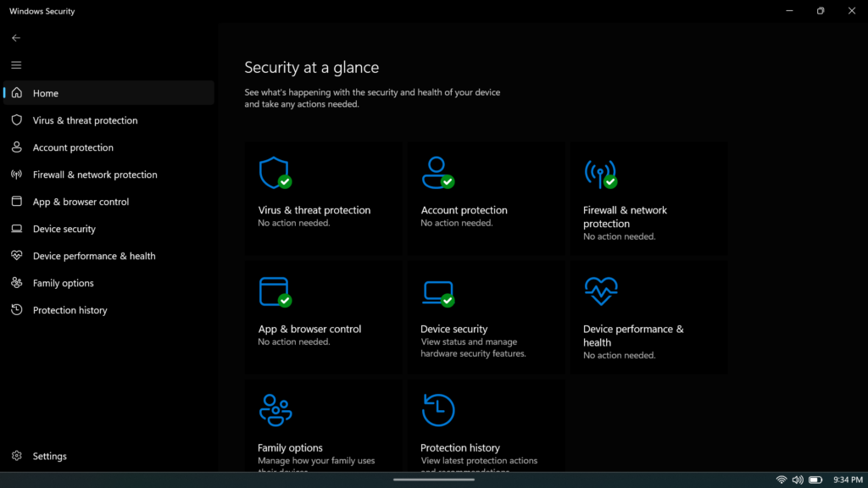Show Protection history from the sidebar

(x=108, y=310)
